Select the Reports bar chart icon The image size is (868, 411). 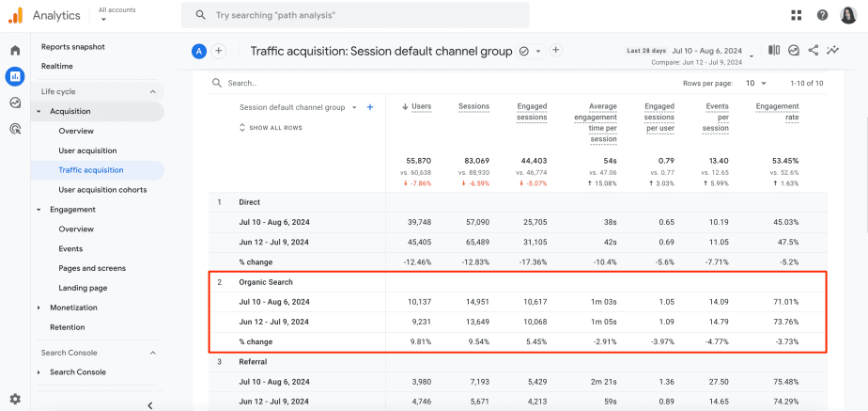click(x=15, y=76)
